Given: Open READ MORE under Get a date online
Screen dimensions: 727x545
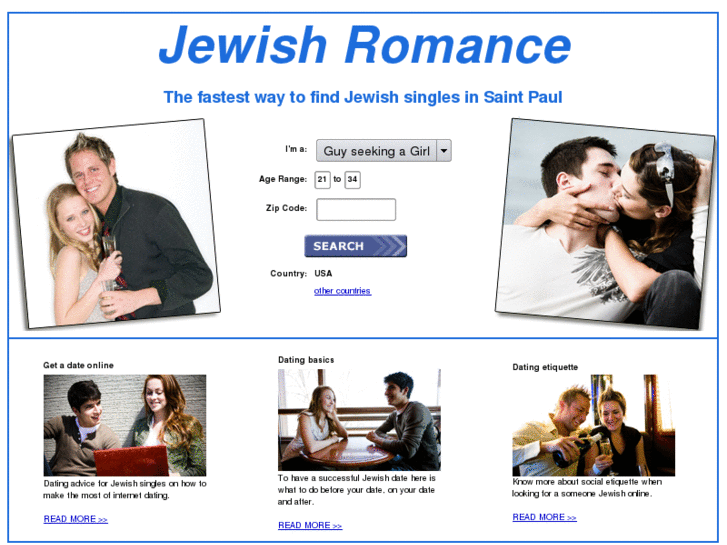Looking at the screenshot, I should (x=76, y=519).
